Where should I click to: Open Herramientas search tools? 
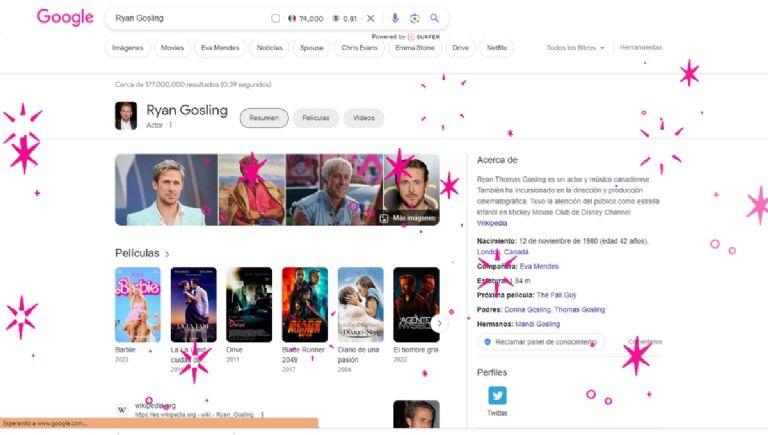click(x=641, y=48)
